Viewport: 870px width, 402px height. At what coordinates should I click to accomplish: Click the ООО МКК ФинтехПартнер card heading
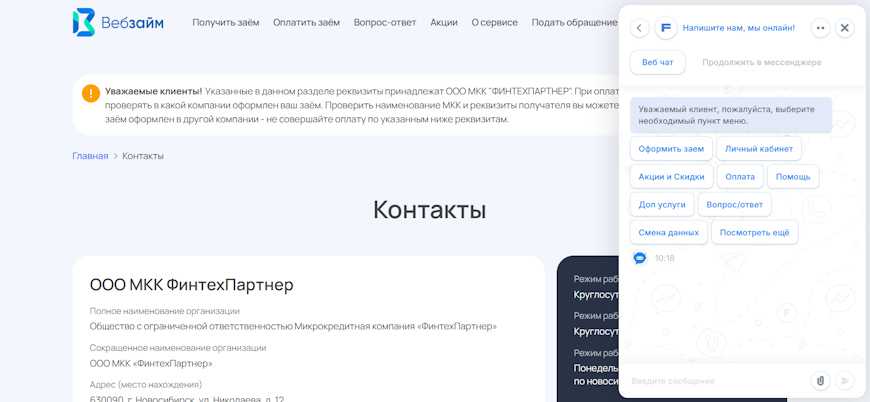click(191, 285)
